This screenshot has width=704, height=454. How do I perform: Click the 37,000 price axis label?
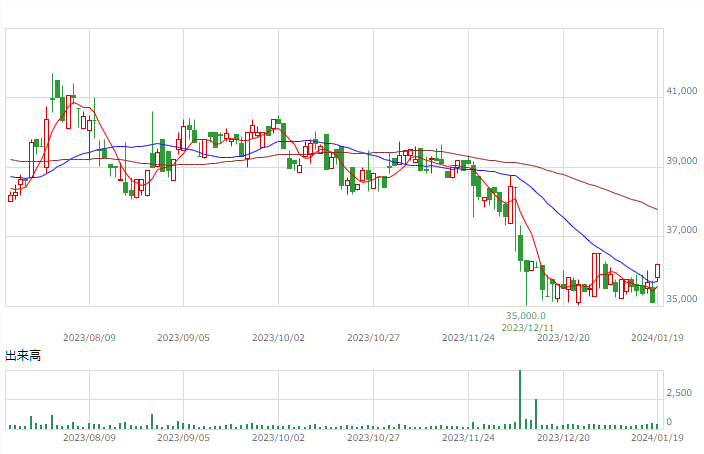(682, 230)
